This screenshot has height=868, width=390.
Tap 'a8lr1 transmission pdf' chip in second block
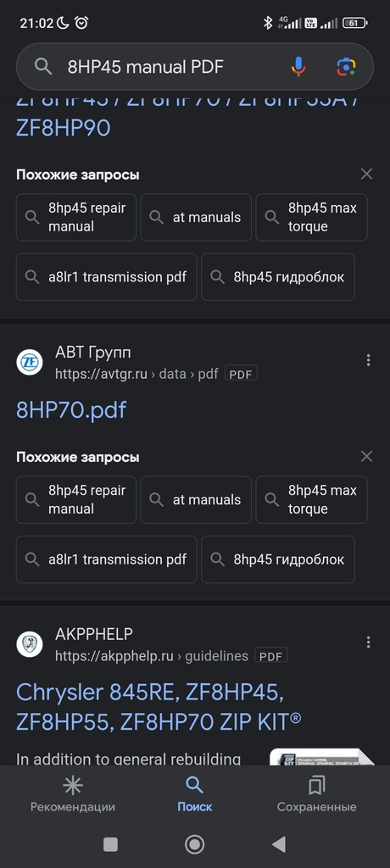click(106, 559)
